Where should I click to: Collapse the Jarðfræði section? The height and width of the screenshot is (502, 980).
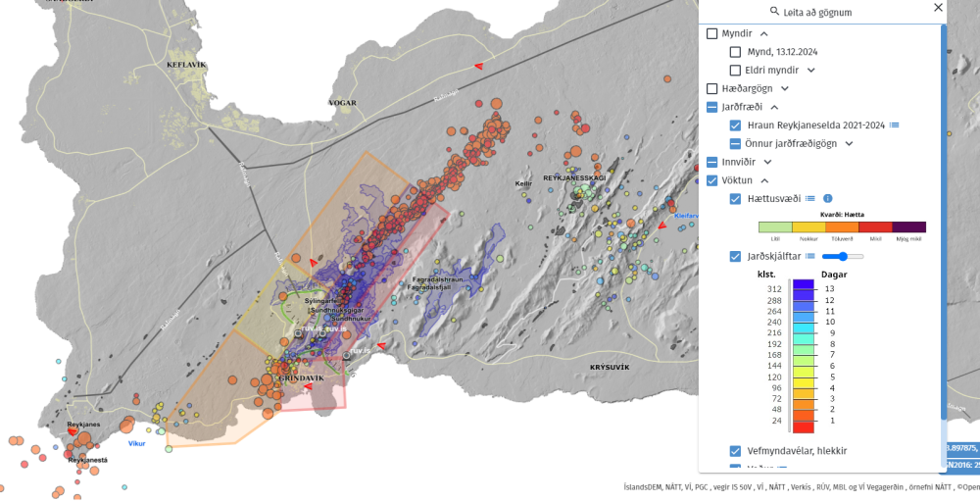tap(774, 107)
